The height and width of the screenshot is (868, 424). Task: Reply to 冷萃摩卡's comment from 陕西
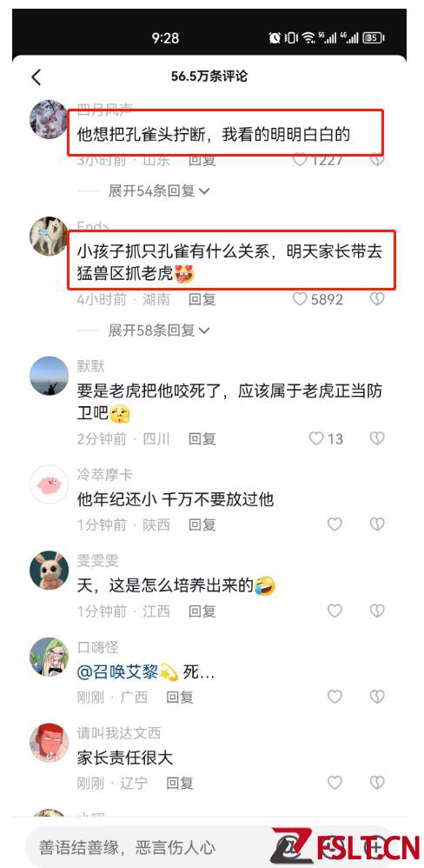click(x=202, y=524)
